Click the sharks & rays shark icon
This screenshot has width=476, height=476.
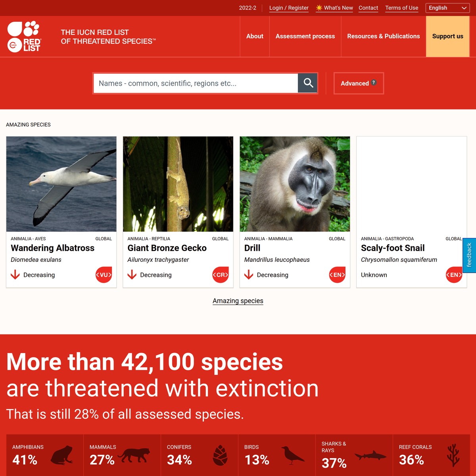[x=370, y=456]
